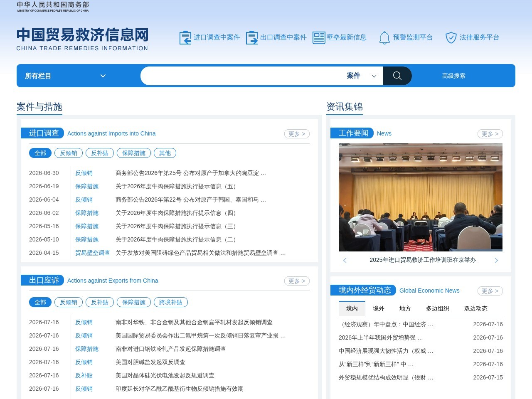Open （经济观察）年中盘点 news item
532x399 pixels.
386,324
